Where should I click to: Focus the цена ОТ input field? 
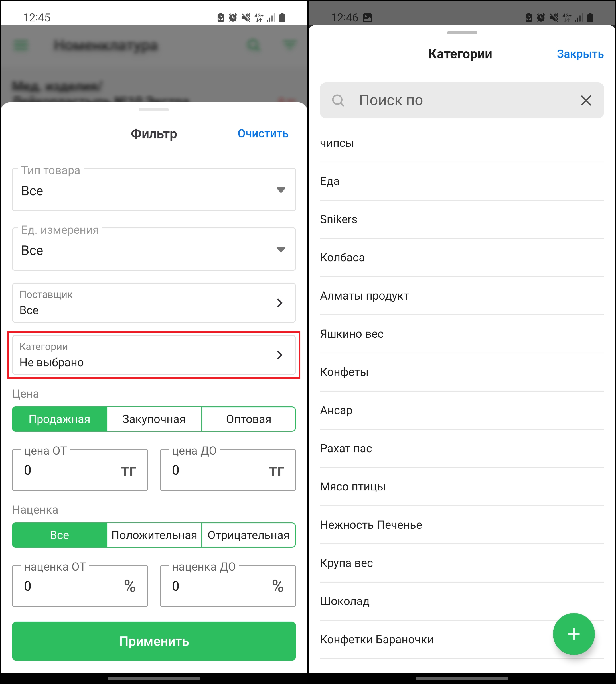tap(80, 470)
